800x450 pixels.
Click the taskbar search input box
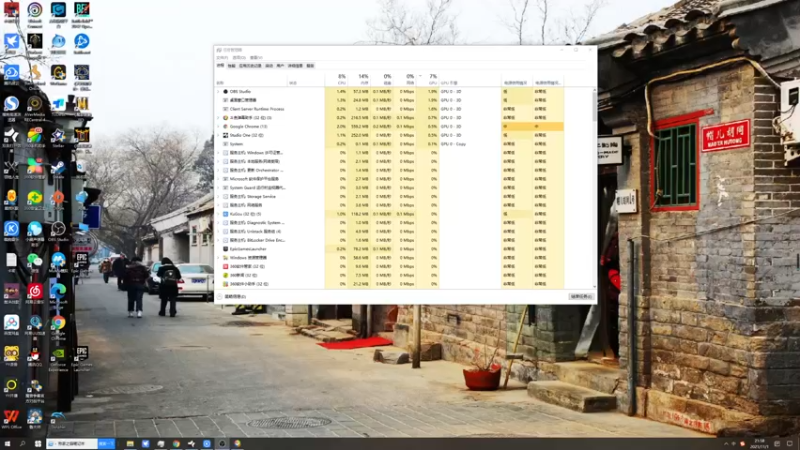click(x=71, y=444)
